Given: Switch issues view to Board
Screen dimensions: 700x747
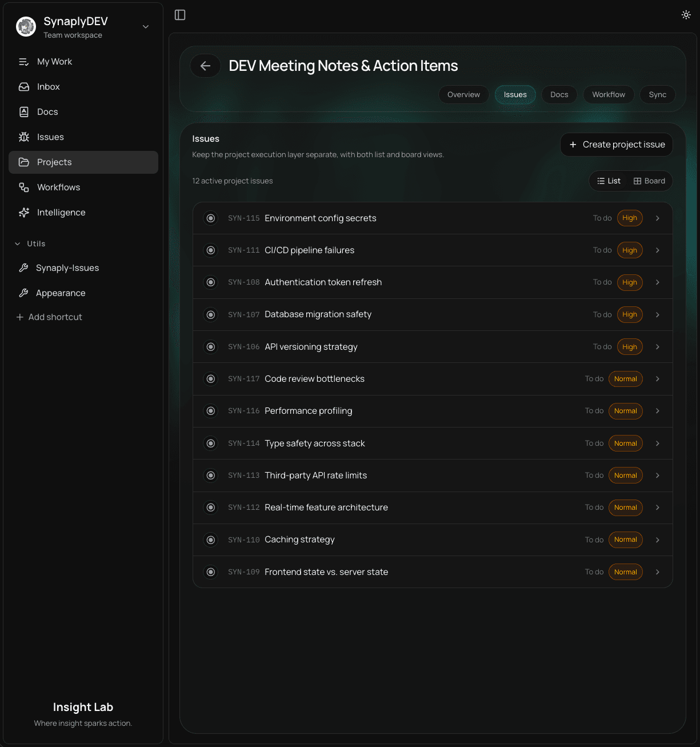Looking at the screenshot, I should 649,181.
